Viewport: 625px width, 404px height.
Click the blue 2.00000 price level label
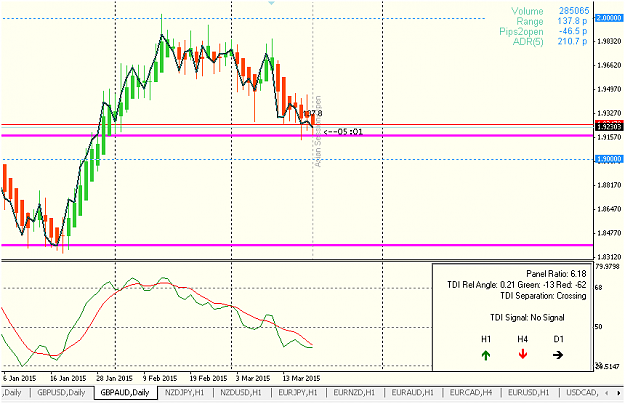[609, 18]
